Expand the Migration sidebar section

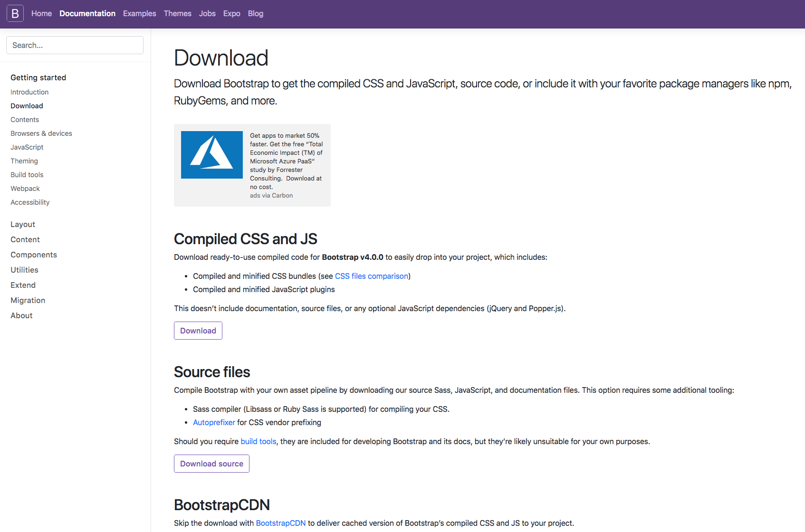28,300
